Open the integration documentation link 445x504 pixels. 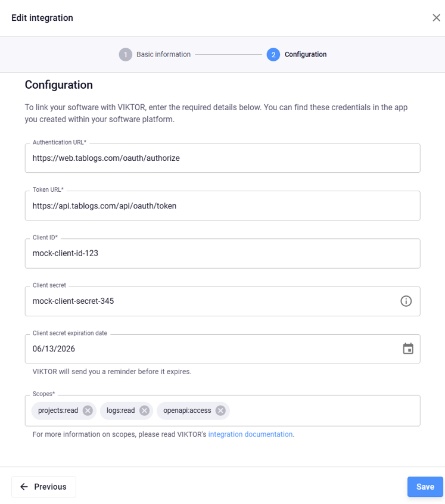tap(250, 434)
